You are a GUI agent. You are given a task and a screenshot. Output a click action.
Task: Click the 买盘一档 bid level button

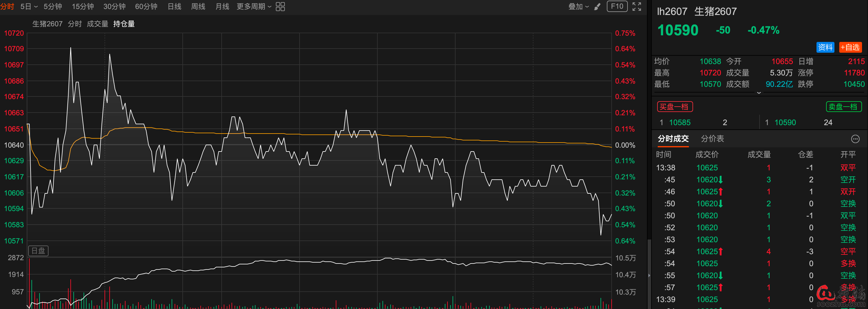(675, 107)
